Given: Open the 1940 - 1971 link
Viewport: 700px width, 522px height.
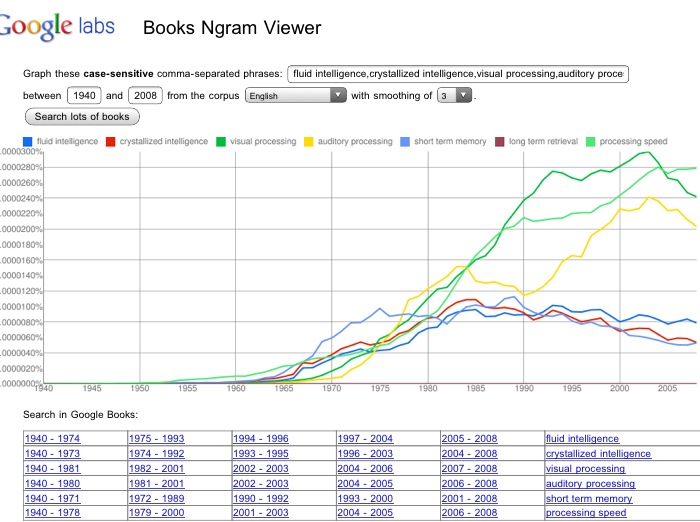Looking at the screenshot, I should click(53, 498).
